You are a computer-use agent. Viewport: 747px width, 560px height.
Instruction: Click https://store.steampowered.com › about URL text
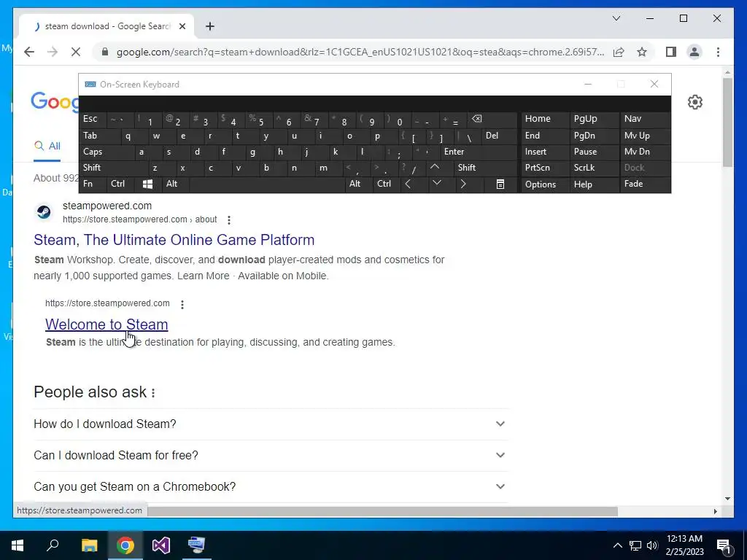tap(139, 219)
